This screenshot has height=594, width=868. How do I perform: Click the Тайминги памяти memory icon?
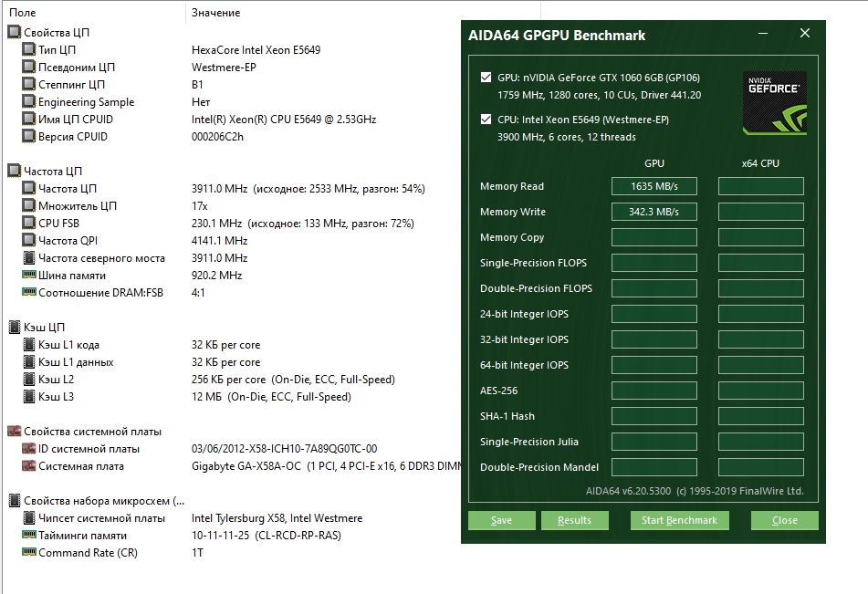click(29, 535)
